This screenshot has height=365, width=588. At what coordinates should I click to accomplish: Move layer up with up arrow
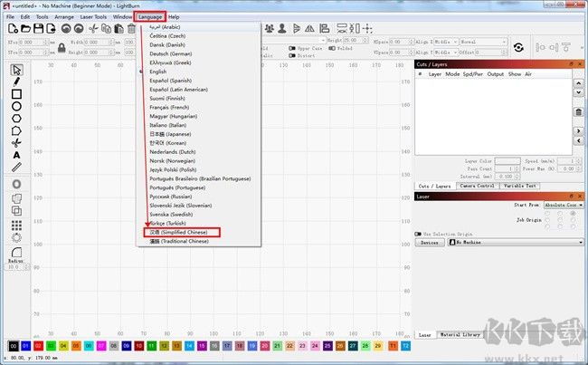(x=578, y=83)
